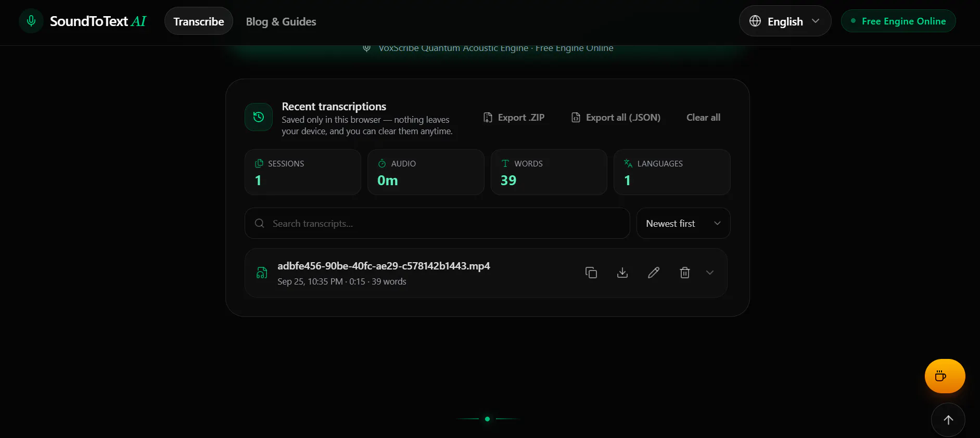Clear all recent transcriptions
Screen dimensions: 980x438
click(x=703, y=118)
